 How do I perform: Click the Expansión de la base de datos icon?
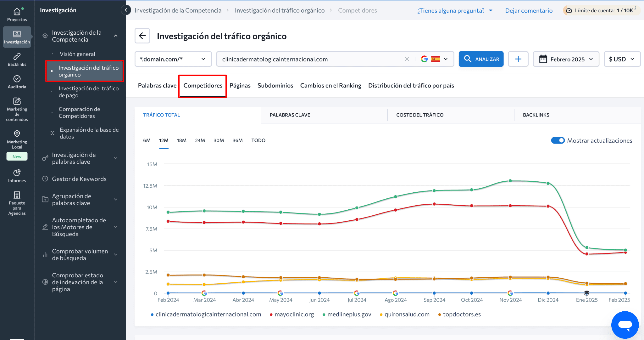click(53, 133)
